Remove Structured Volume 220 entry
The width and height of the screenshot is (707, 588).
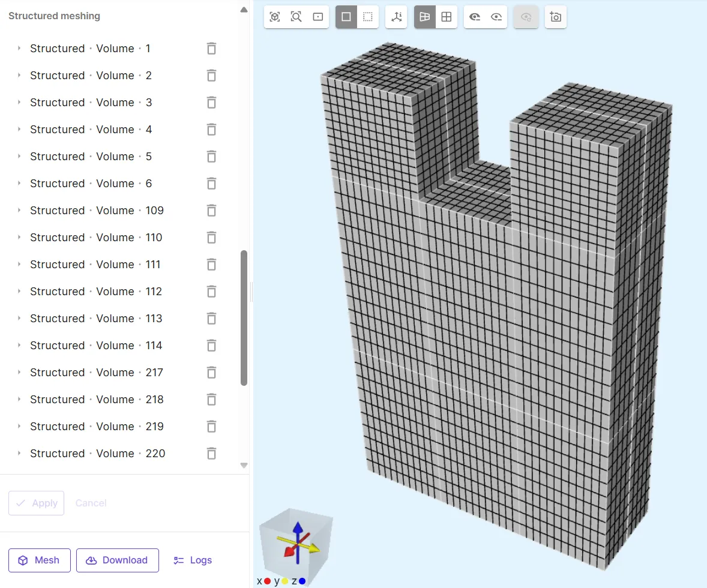click(x=211, y=454)
